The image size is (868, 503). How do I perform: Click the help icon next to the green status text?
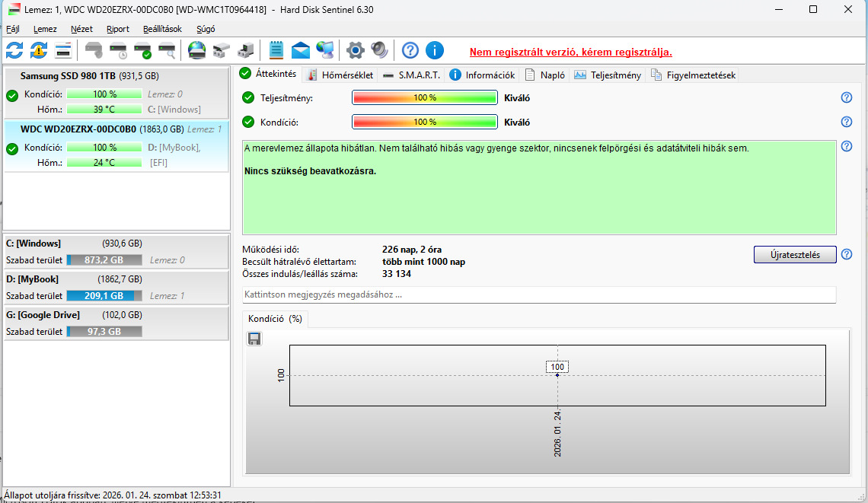point(847,146)
